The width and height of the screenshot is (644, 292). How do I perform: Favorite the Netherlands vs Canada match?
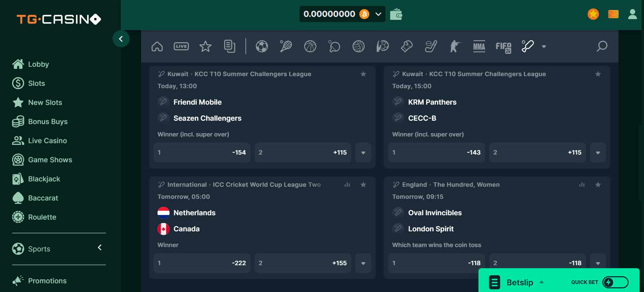pyautogui.click(x=363, y=185)
